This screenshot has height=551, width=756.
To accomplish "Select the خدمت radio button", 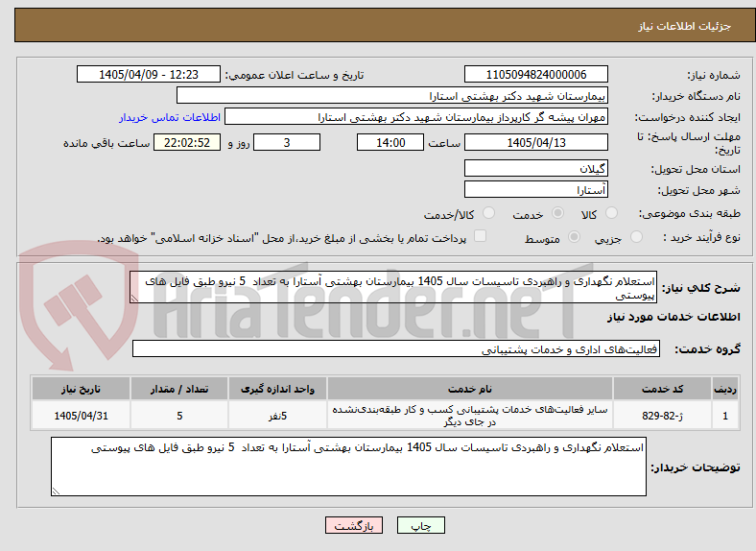I will tap(557, 213).
